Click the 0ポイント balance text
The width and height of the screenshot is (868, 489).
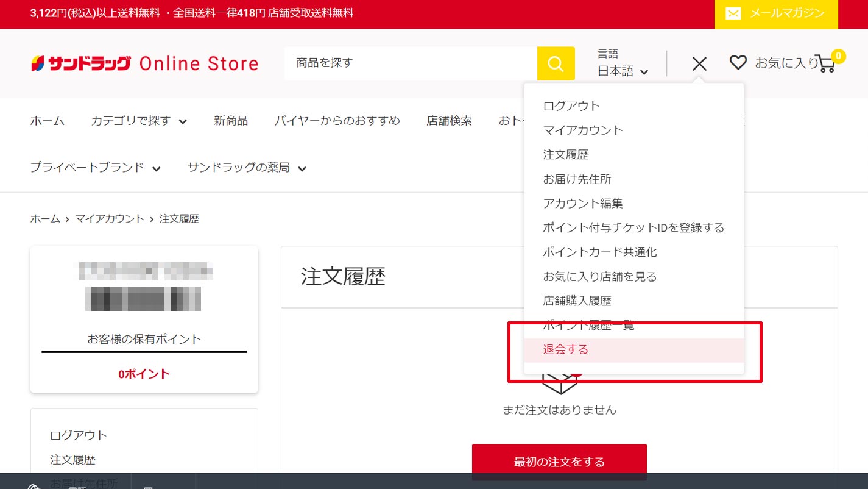[144, 374]
